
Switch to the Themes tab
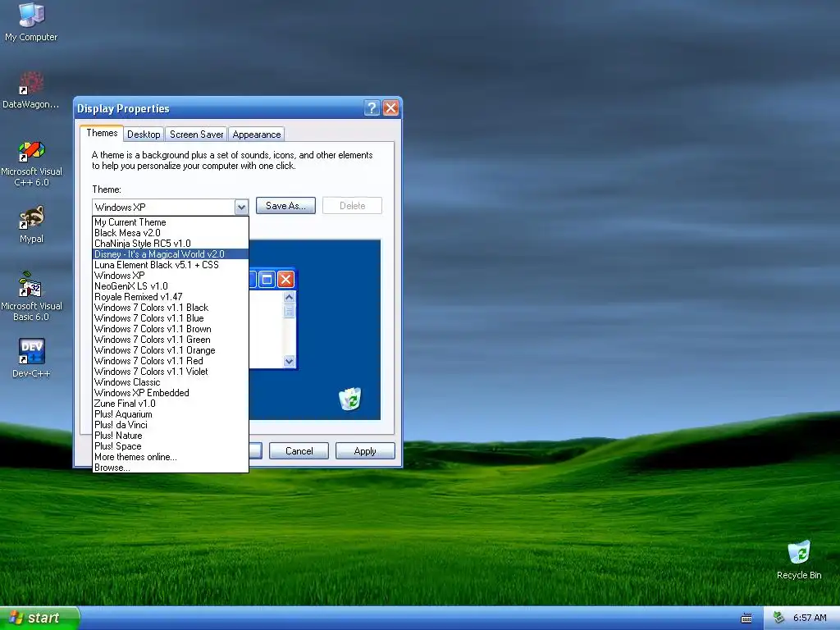tap(102, 133)
